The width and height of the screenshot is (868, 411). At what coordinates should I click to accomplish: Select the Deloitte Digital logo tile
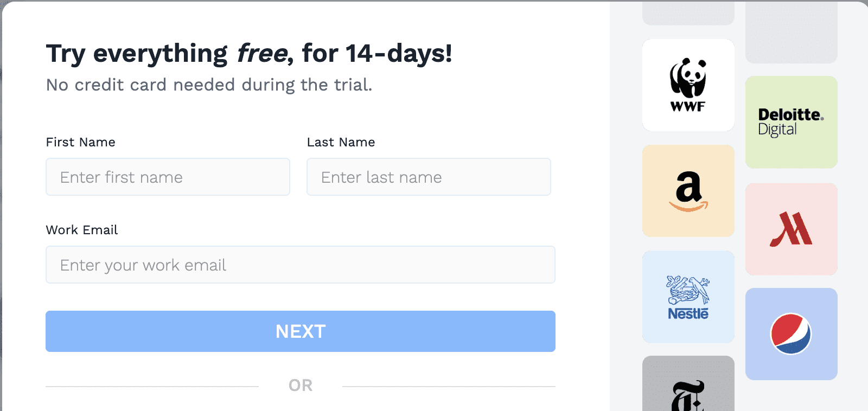click(x=791, y=122)
